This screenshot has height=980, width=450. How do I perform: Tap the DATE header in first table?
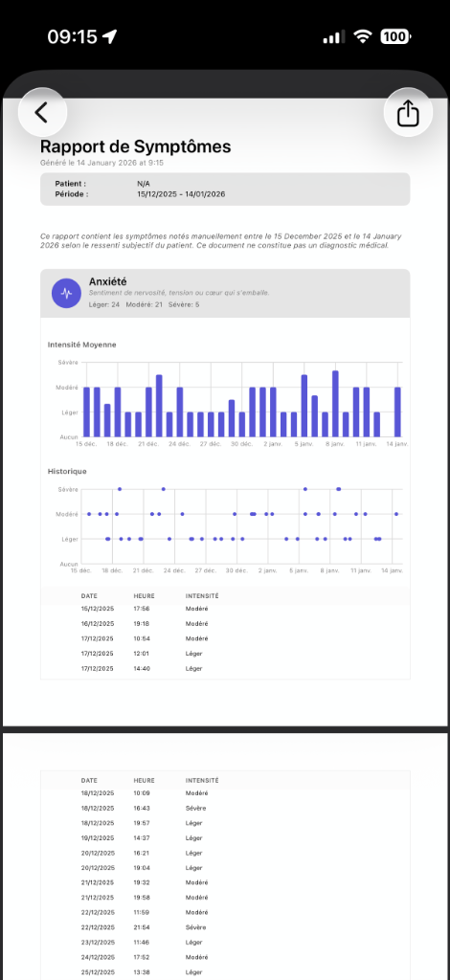click(89, 595)
